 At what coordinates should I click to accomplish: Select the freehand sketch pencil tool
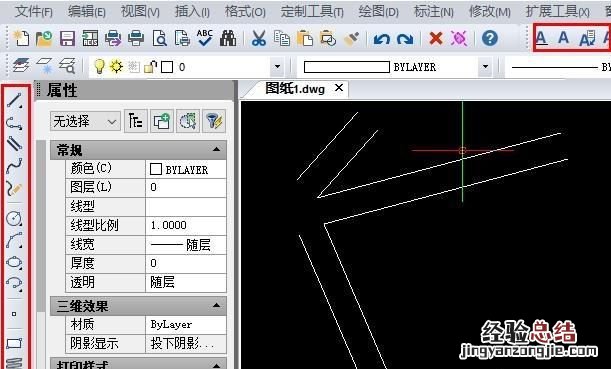[x=14, y=188]
